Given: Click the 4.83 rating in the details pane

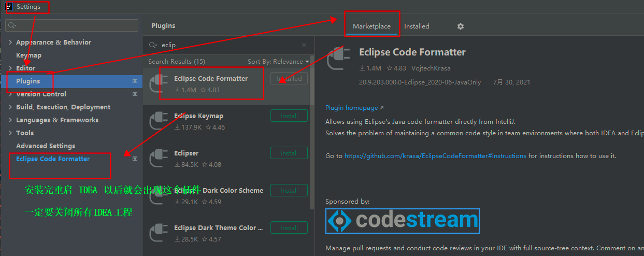Looking at the screenshot, I should pos(396,68).
